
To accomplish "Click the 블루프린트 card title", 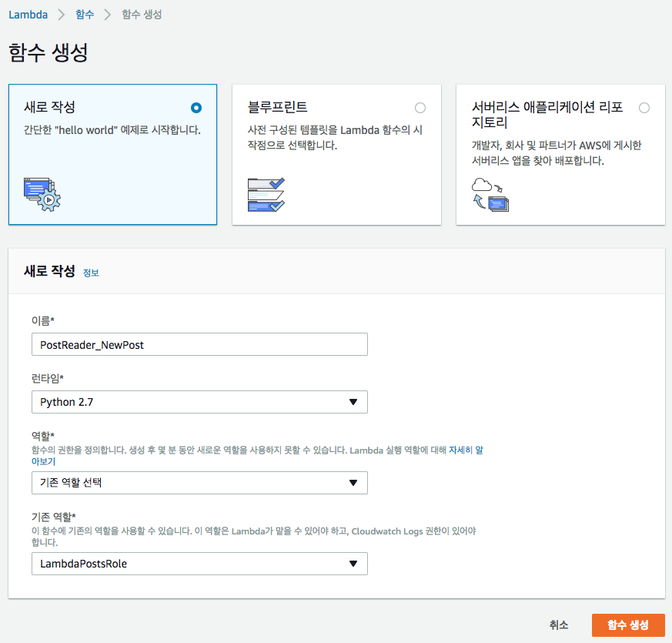I will pos(278,107).
